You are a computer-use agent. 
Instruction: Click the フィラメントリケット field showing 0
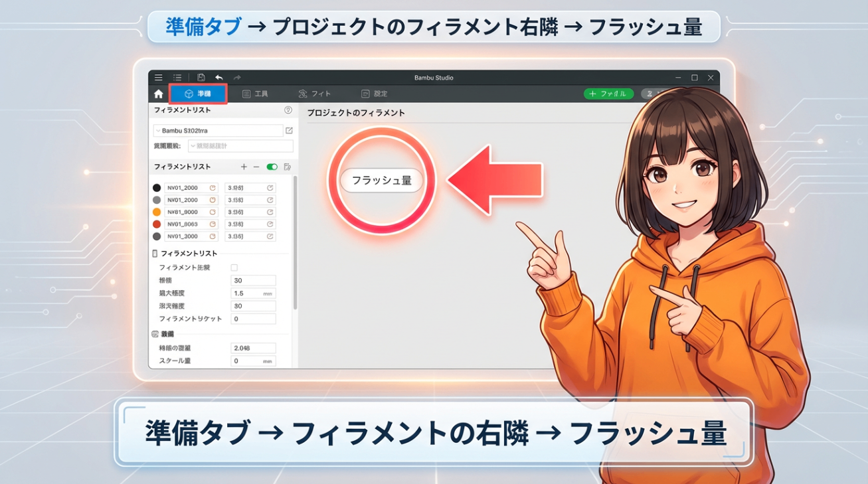(253, 319)
